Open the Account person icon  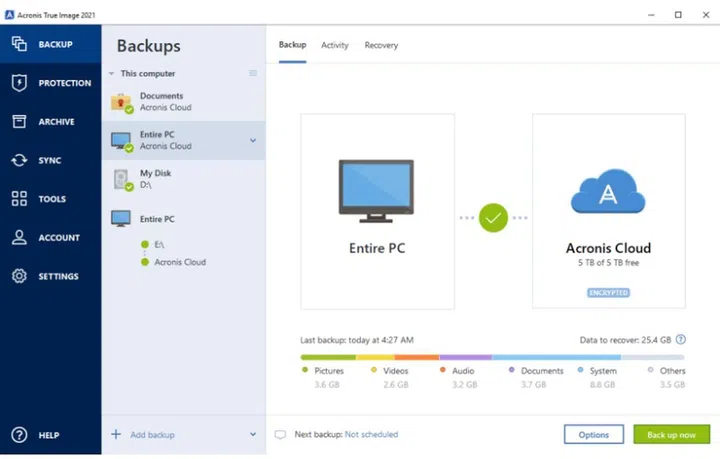point(18,238)
